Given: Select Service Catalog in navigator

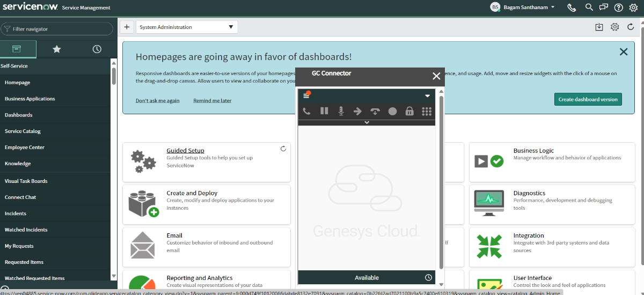Looking at the screenshot, I should (x=23, y=131).
